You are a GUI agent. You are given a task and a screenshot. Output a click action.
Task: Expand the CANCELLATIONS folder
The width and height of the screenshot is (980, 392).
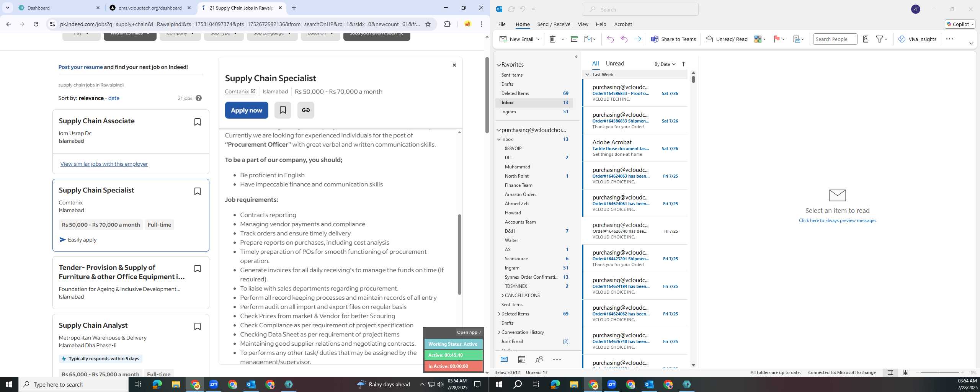click(502, 296)
